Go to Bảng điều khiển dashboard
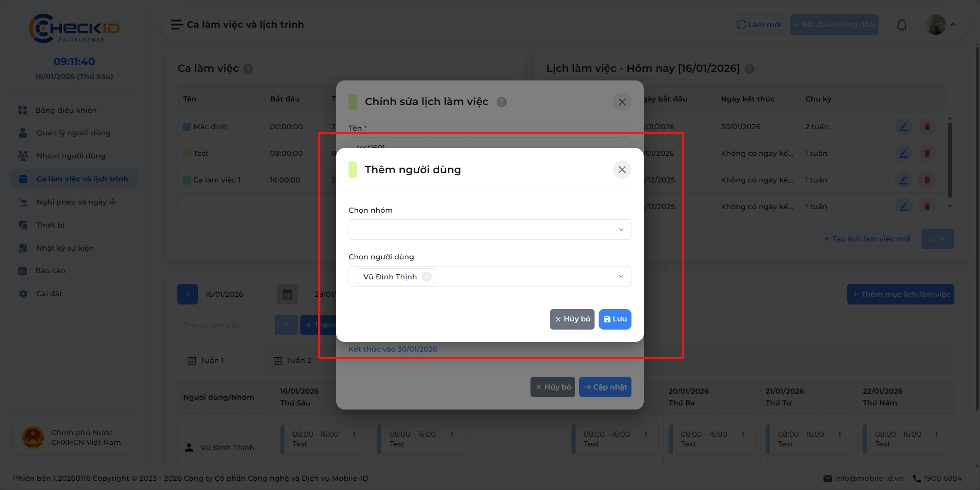The height and width of the screenshot is (490, 980). click(74, 110)
